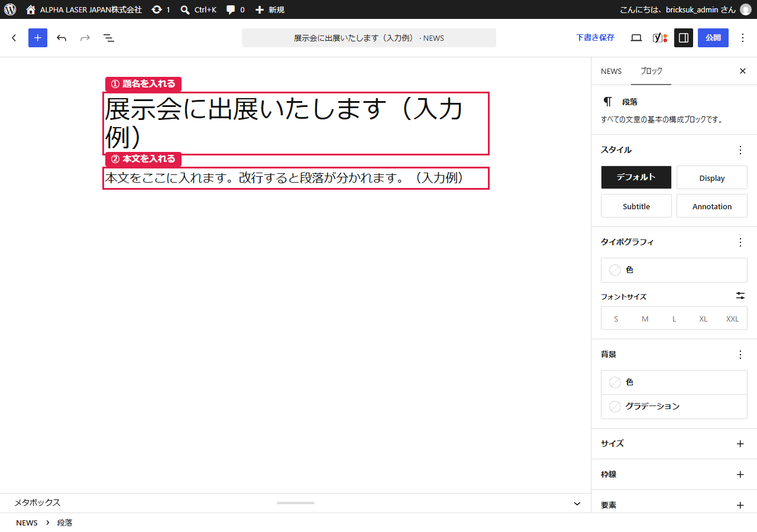Open the background 色 picker
757x532 pixels.
click(674, 382)
